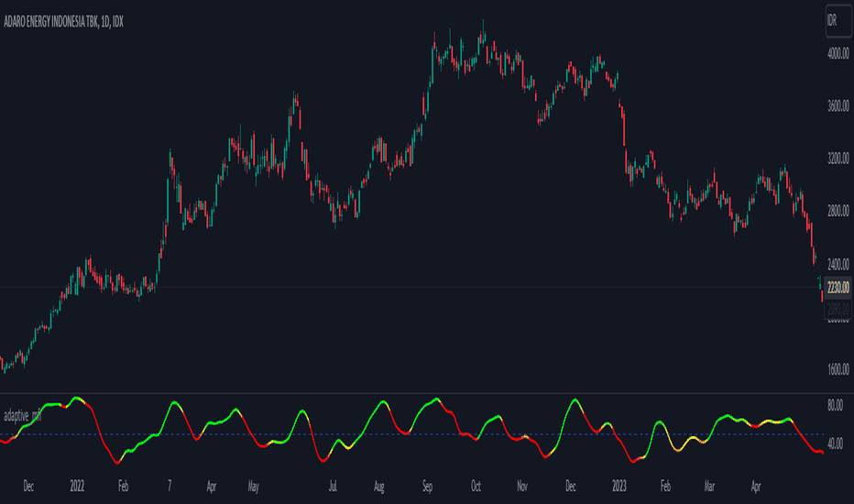Click the faded 2090.00 price label

(838, 310)
